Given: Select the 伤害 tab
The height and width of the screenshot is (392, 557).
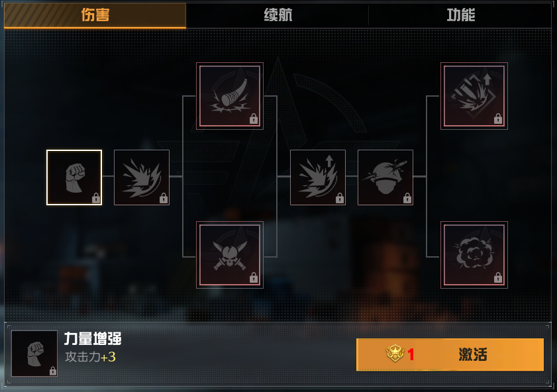Looking at the screenshot, I should click(95, 15).
